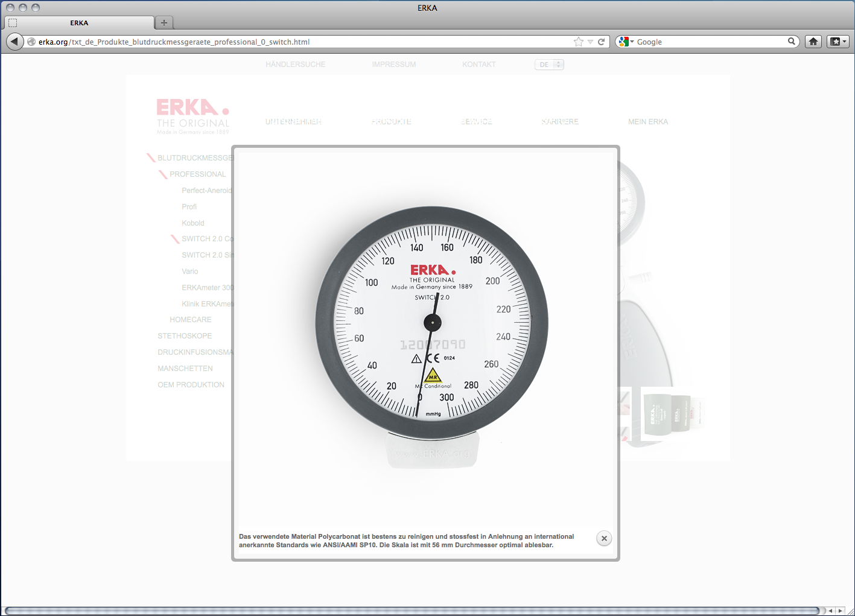Bookmark this page with the star icon
The width and height of the screenshot is (855, 616).
click(x=578, y=42)
